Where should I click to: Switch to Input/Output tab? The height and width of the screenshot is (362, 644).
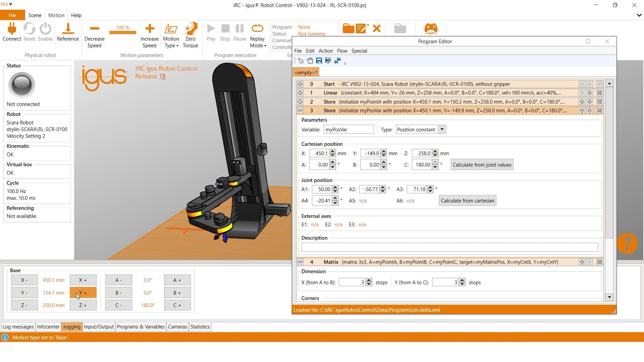[x=99, y=326]
